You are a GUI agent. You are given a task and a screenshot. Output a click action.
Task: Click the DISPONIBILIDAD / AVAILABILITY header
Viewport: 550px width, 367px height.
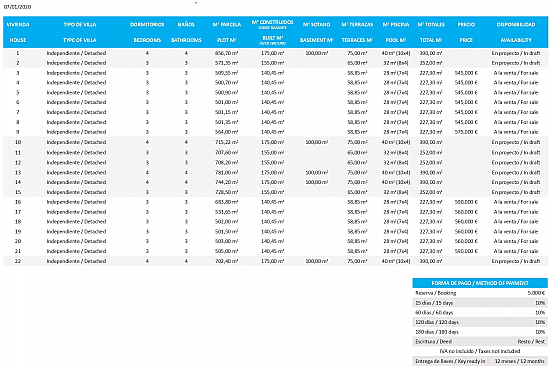[516, 32]
